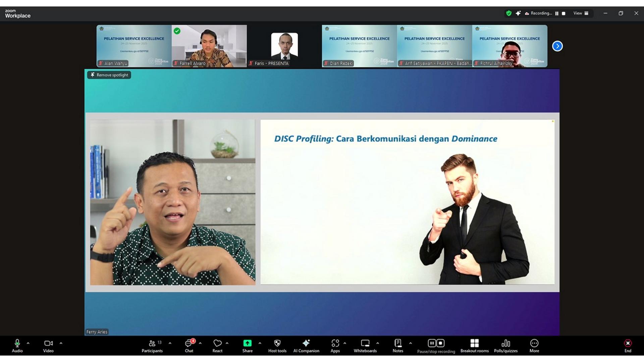Click Remove spotlight button
644x362 pixels.
(x=109, y=75)
